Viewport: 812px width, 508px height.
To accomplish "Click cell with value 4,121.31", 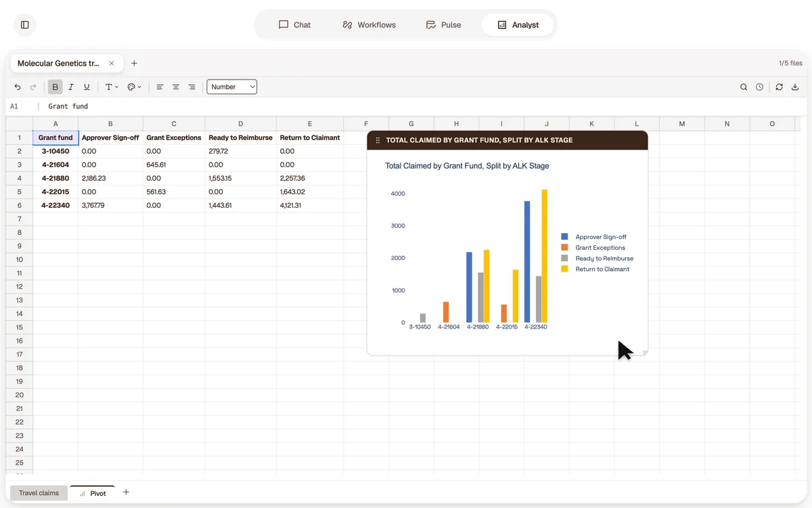I will (x=310, y=205).
